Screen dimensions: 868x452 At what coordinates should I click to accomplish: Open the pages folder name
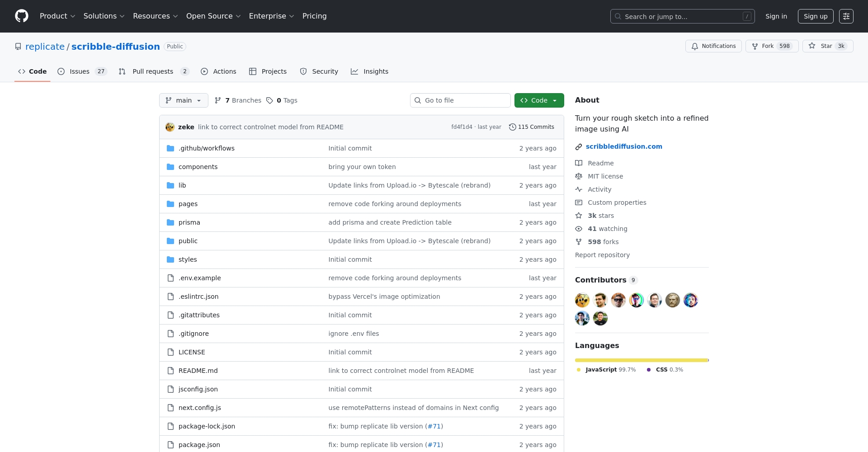pyautogui.click(x=188, y=204)
